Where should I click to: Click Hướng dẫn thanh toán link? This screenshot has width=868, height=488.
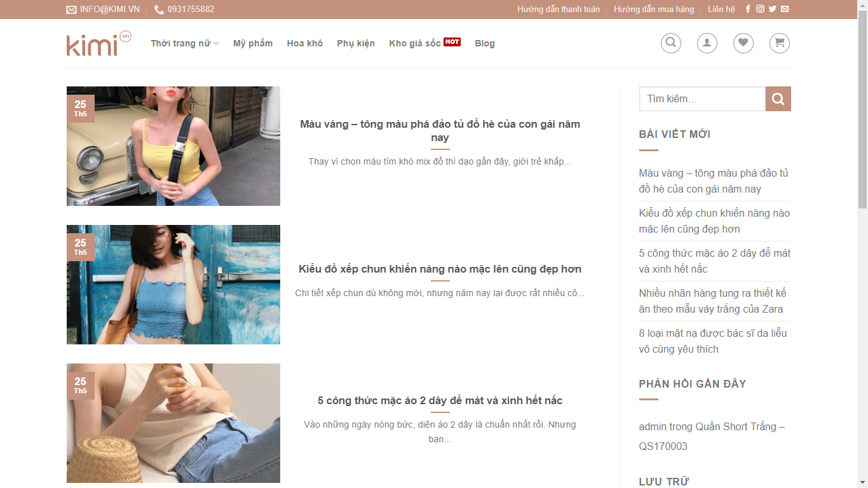pyautogui.click(x=558, y=9)
